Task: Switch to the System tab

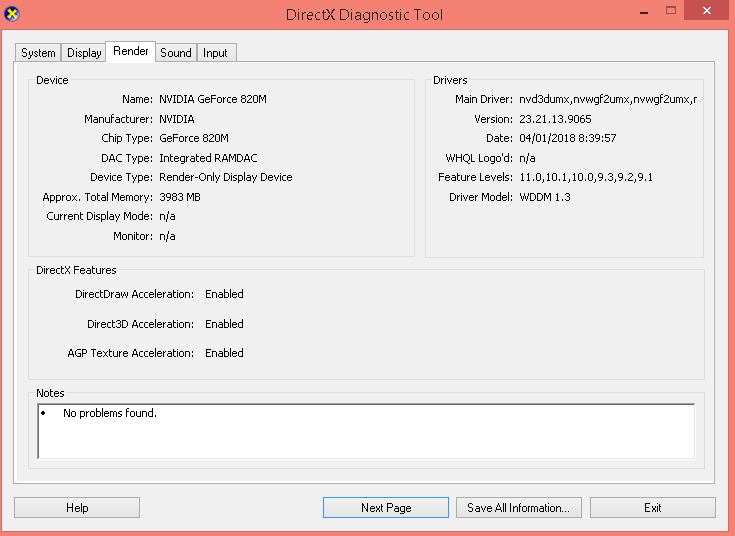Action: 38,53
